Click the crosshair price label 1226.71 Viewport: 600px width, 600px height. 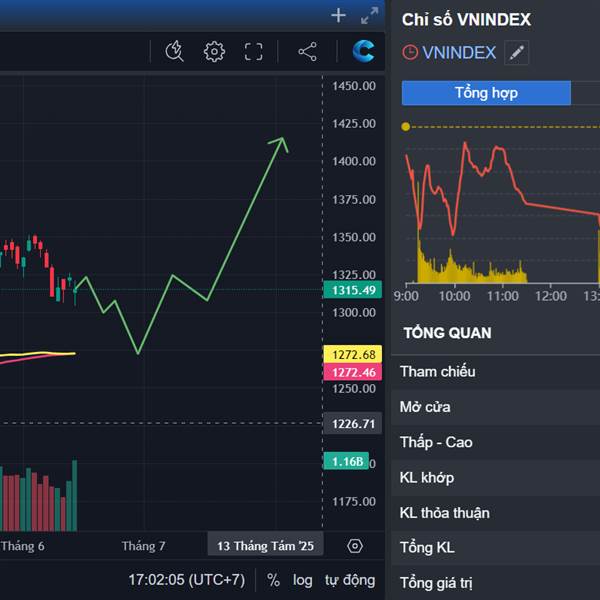352,424
